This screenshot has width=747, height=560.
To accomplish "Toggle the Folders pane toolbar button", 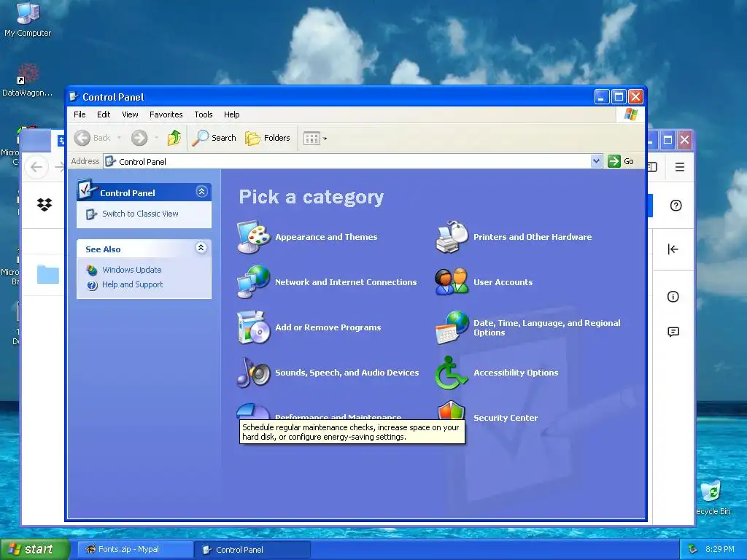I will [x=267, y=138].
